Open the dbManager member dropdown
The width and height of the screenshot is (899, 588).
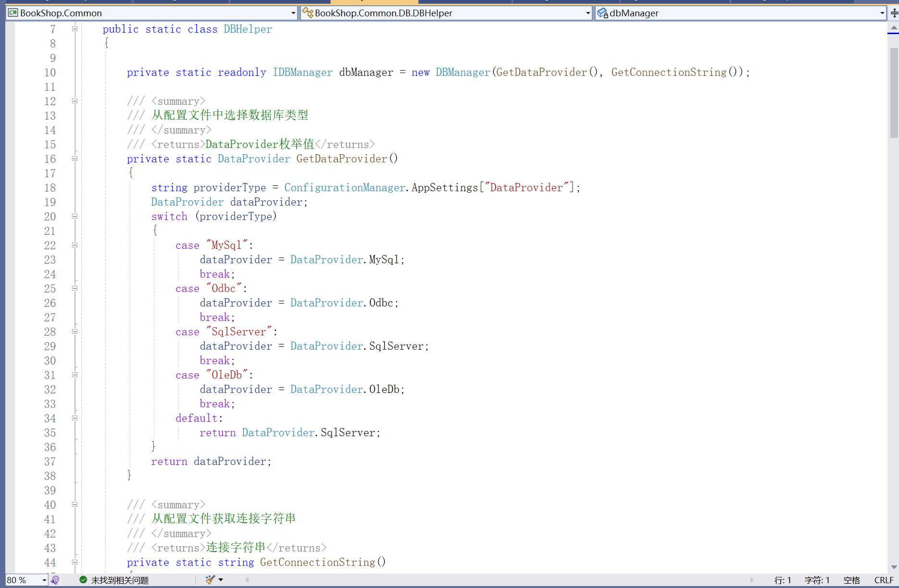[x=882, y=13]
